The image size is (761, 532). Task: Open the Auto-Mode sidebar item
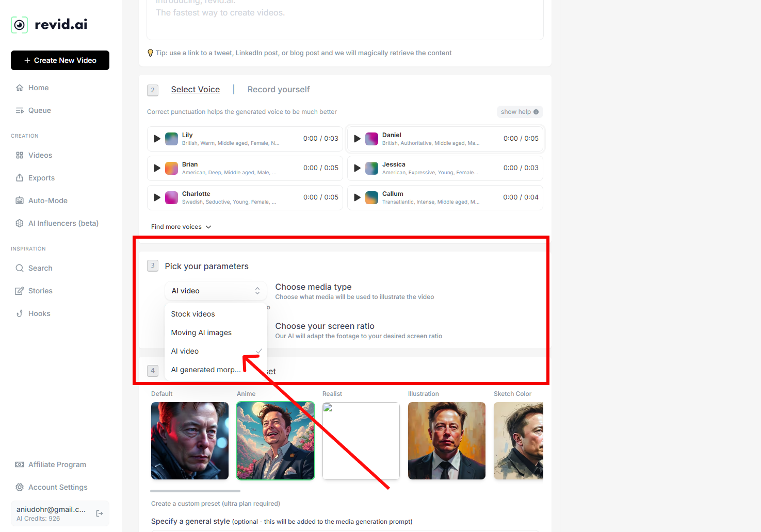click(47, 201)
